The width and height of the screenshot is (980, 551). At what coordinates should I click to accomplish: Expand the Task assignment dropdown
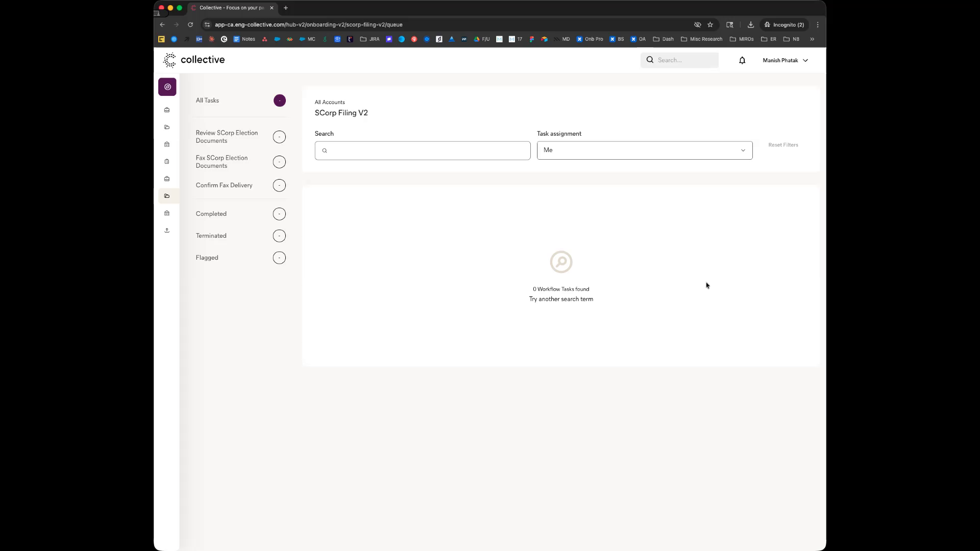click(x=644, y=151)
